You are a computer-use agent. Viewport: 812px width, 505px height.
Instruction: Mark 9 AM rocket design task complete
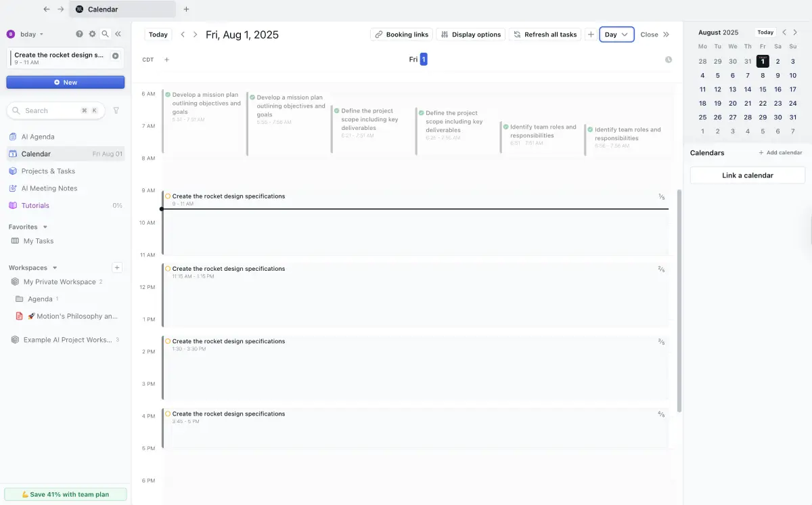pos(168,196)
